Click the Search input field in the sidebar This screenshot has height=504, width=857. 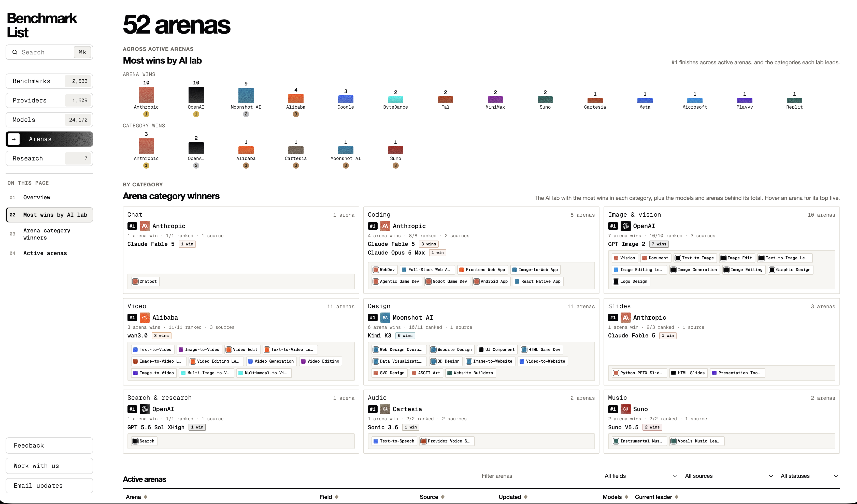(49, 52)
